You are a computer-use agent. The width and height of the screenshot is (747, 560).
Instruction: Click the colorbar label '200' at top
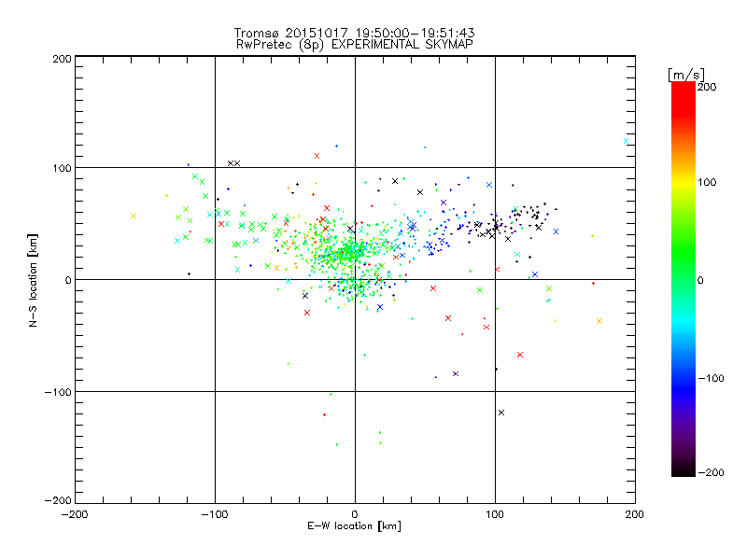(x=707, y=87)
